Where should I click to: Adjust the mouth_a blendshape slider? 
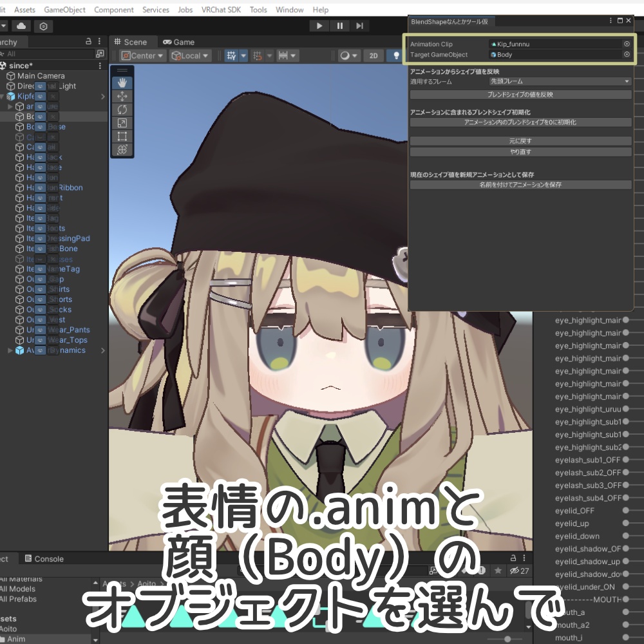click(625, 612)
